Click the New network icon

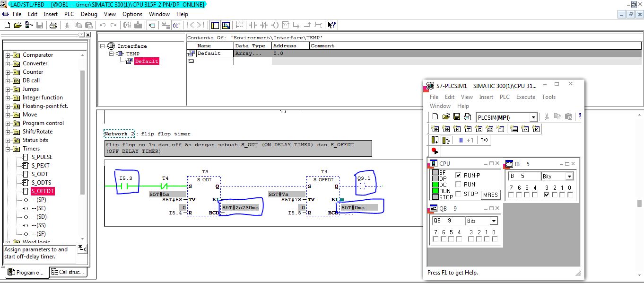[239, 25]
